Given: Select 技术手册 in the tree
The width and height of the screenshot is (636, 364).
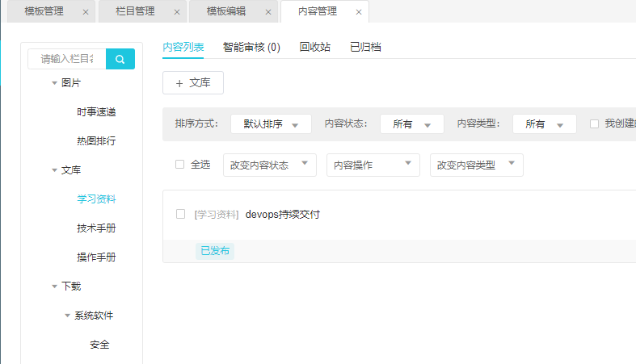Looking at the screenshot, I should click(x=96, y=228).
